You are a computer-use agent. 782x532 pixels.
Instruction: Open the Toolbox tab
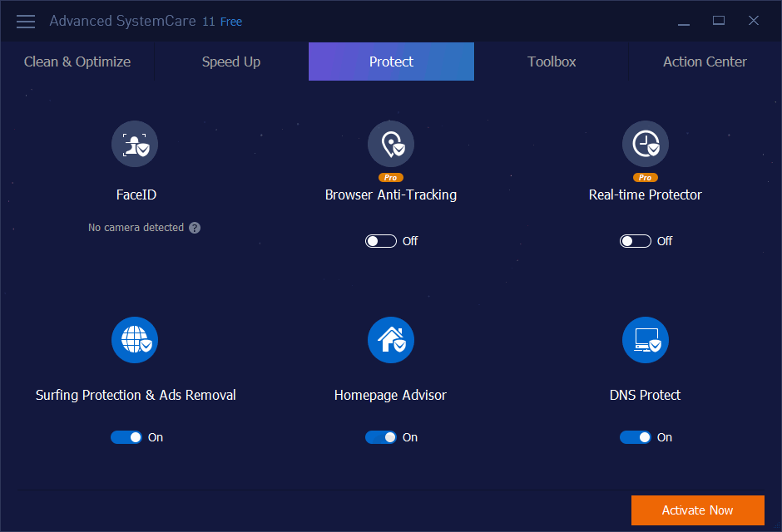pyautogui.click(x=552, y=62)
